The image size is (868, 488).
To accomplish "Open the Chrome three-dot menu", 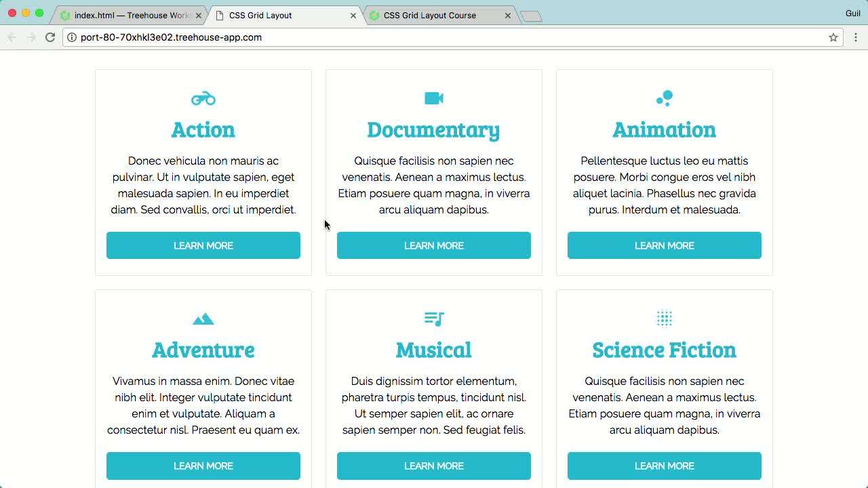I will [x=856, y=38].
